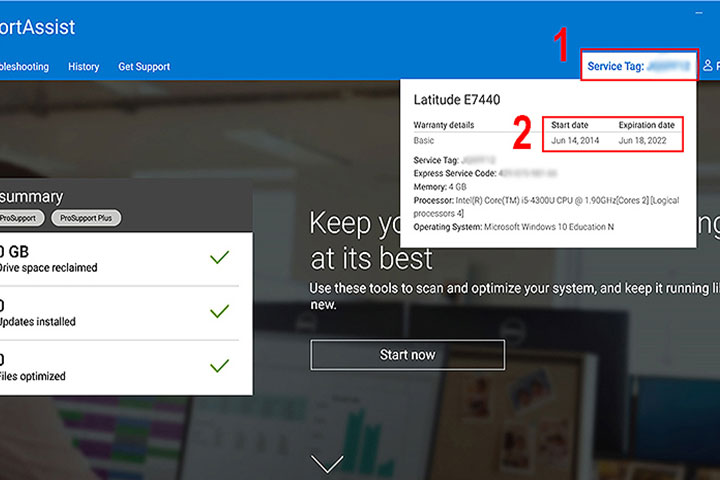Click the Files optimized label
Screen dimensions: 720x480
(33, 376)
